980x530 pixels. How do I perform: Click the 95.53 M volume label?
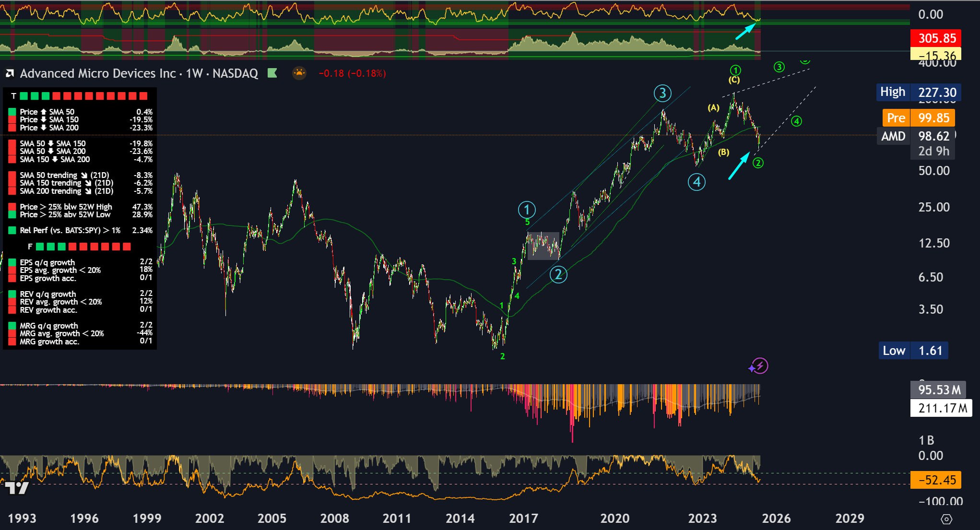(939, 390)
